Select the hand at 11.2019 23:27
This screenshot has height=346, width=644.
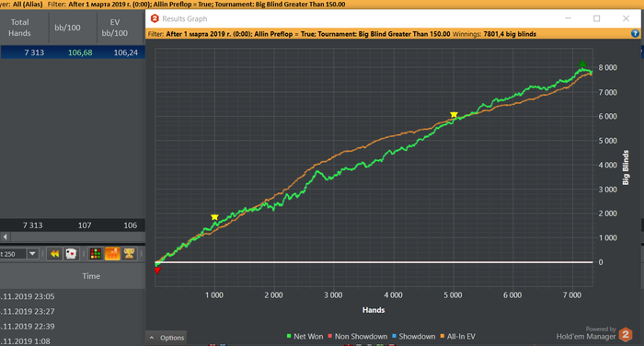[x=28, y=311]
